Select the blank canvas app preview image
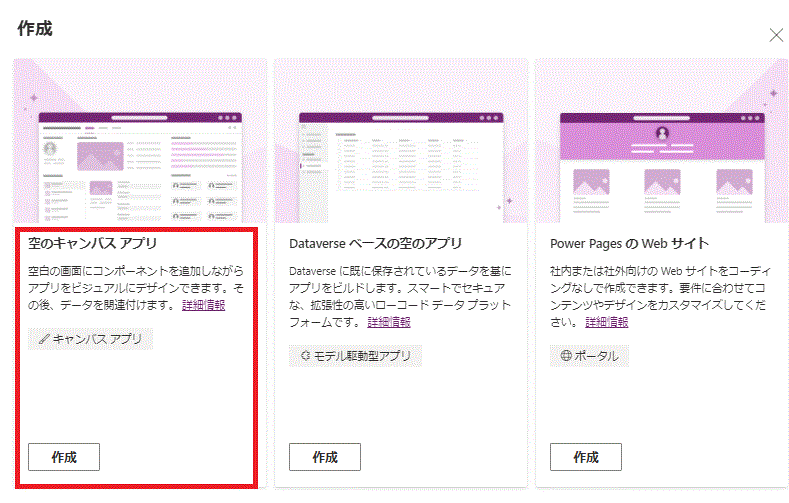The height and width of the screenshot is (503, 789). [x=139, y=165]
